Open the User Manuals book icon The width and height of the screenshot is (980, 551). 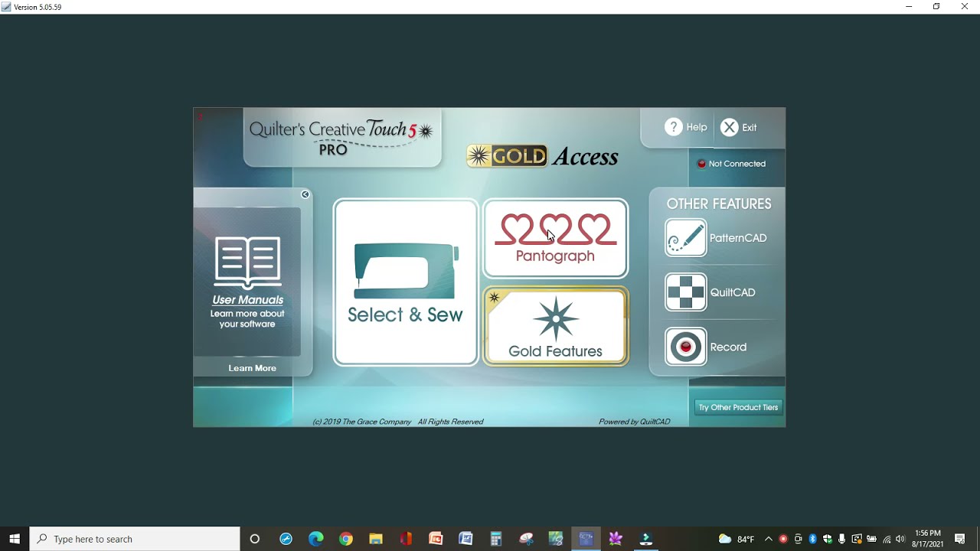coord(248,262)
